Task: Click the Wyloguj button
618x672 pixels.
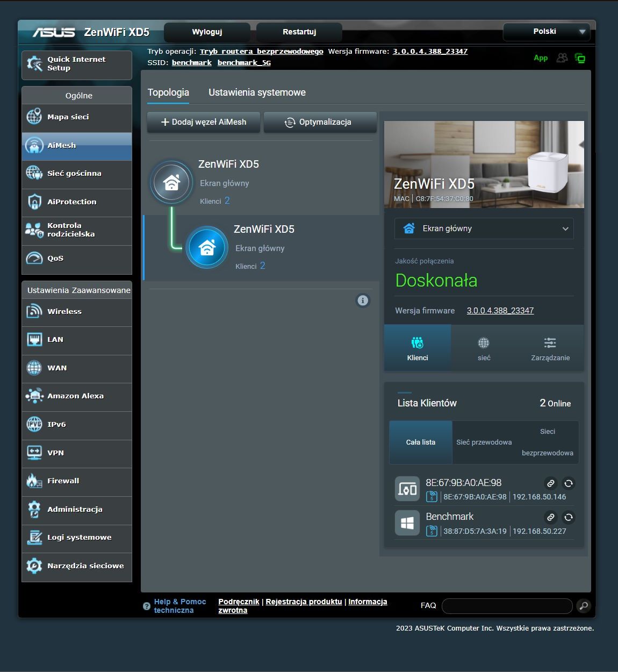Action: tap(207, 32)
